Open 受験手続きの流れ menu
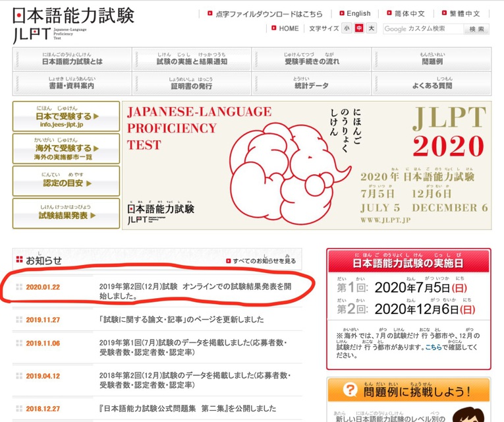The width and height of the screenshot is (504, 422). (x=312, y=59)
